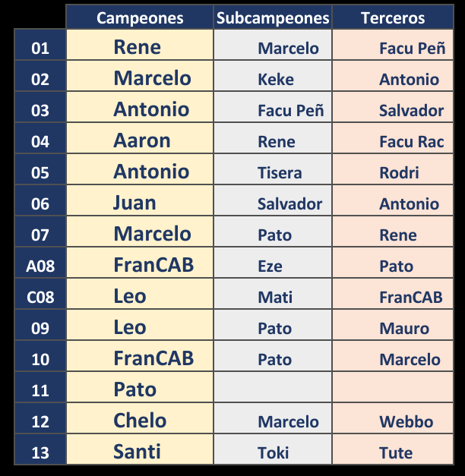Click the Campeones column header
465x476 pixels.
[x=140, y=17]
